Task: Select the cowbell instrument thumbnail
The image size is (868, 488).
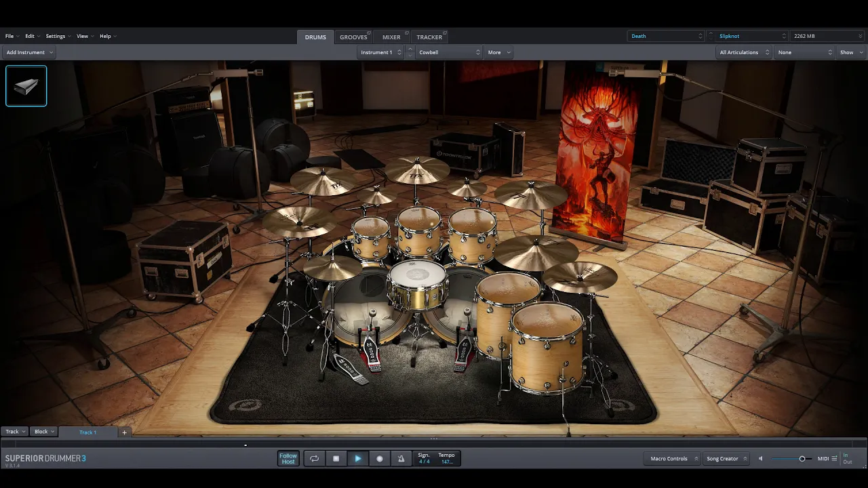Action: 26,86
